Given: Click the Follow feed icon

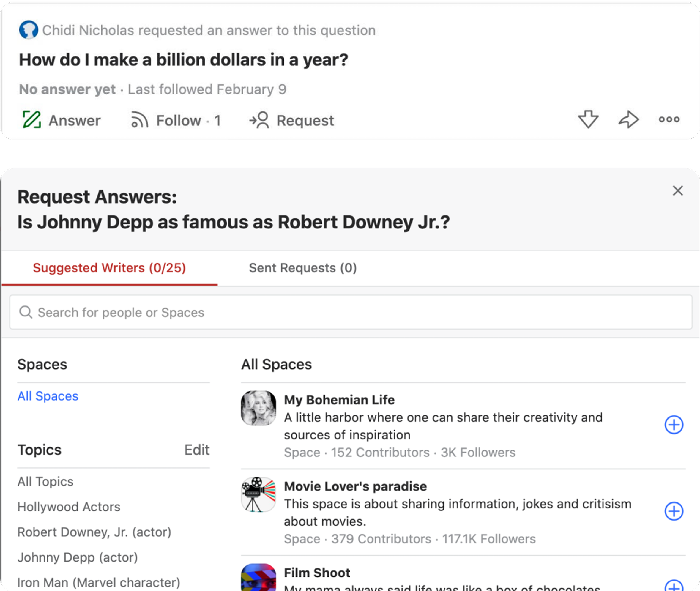Looking at the screenshot, I should (x=139, y=120).
